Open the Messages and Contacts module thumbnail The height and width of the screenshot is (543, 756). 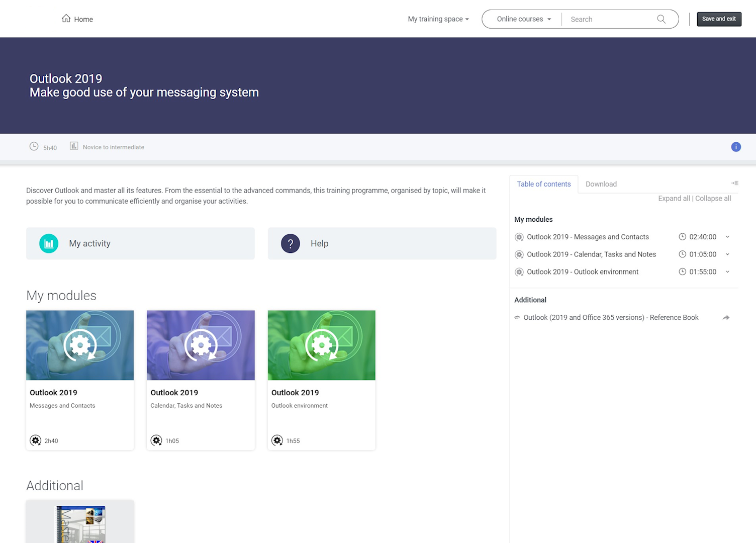click(x=80, y=345)
